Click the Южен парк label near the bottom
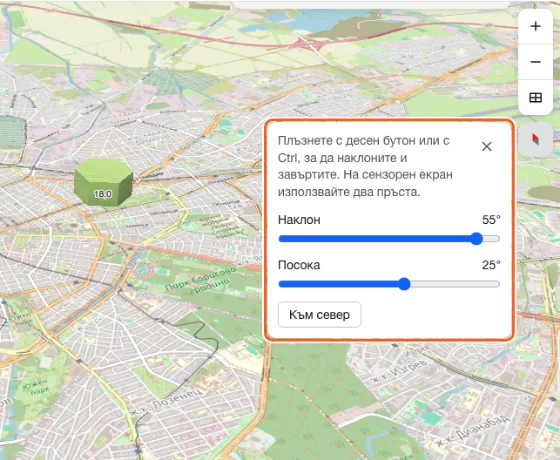The width and height of the screenshot is (560, 460). (35, 389)
